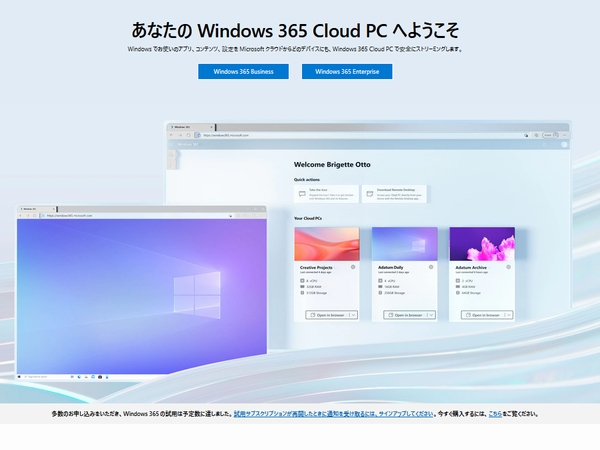
Task: Click the vCPU icon on Creative Projects card
Action: pyautogui.click(x=302, y=281)
